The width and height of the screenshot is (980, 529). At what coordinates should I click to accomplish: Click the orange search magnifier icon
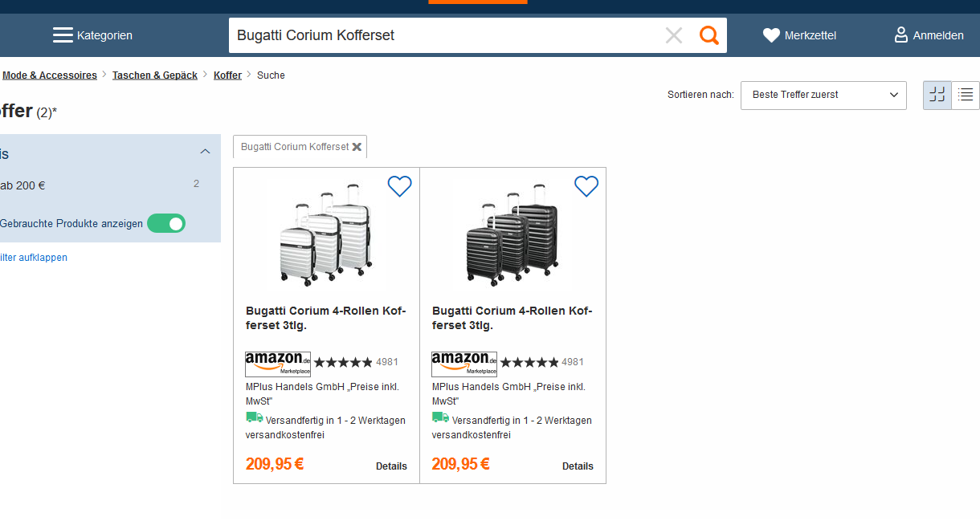708,35
